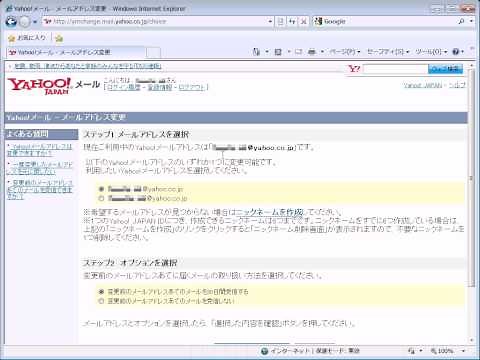The image size is (480, 360).
Task: Open the ツール(O) menu
Action: tap(431, 52)
